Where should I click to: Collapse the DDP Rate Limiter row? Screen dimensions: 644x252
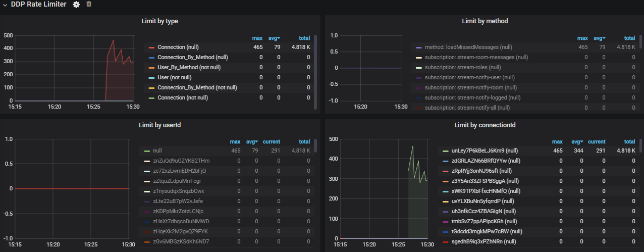point(5,5)
